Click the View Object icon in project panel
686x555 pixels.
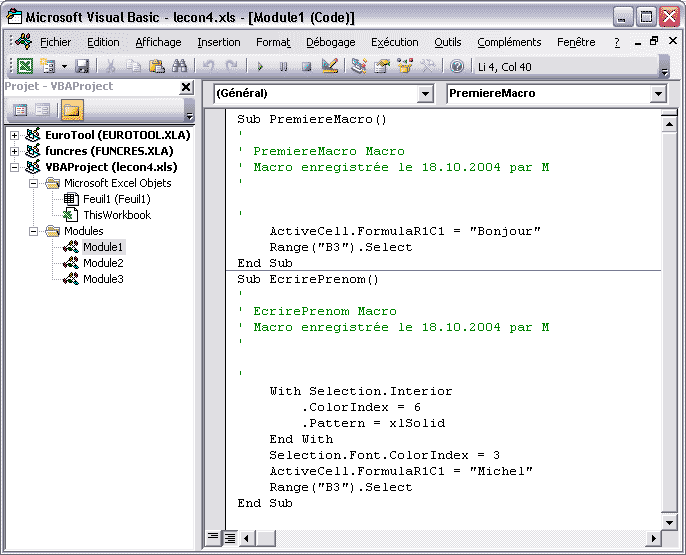point(42,110)
